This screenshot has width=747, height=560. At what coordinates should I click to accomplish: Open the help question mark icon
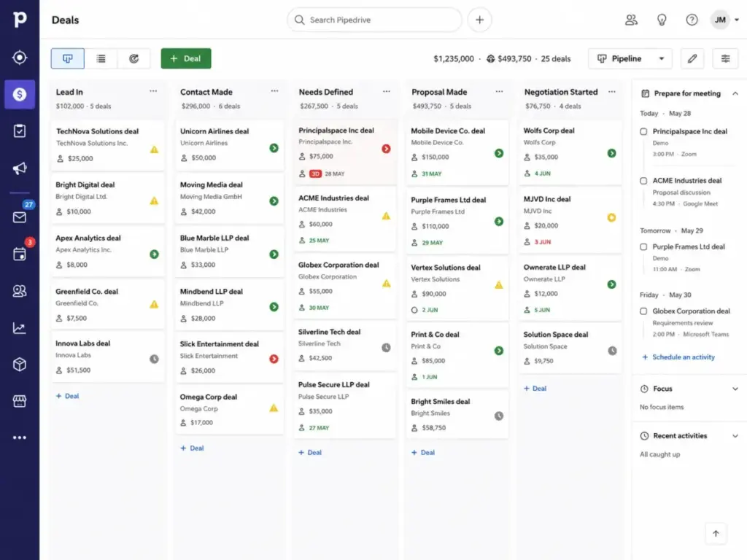(x=692, y=20)
